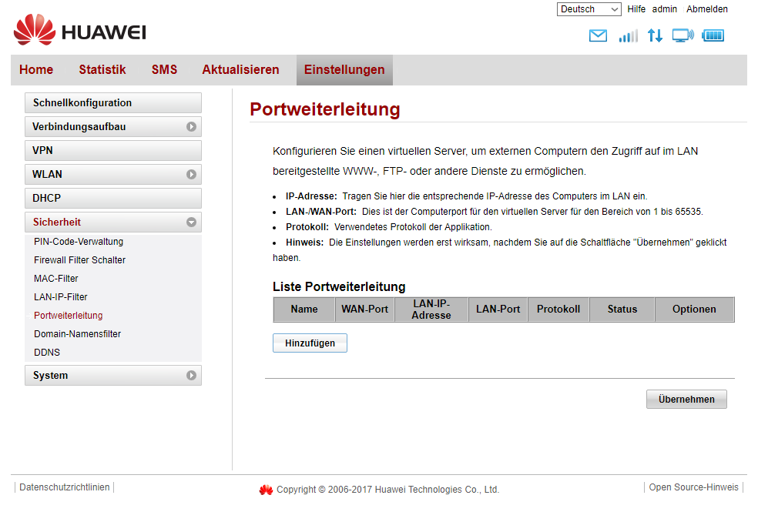The width and height of the screenshot is (758, 532).
Task: Go to the Aktualisieren tab
Action: point(240,70)
